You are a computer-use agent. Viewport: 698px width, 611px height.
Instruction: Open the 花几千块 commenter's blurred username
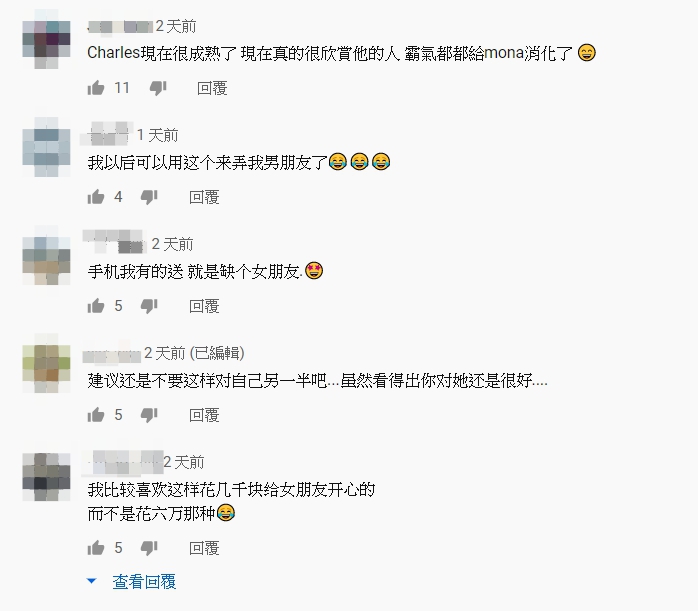coord(123,462)
